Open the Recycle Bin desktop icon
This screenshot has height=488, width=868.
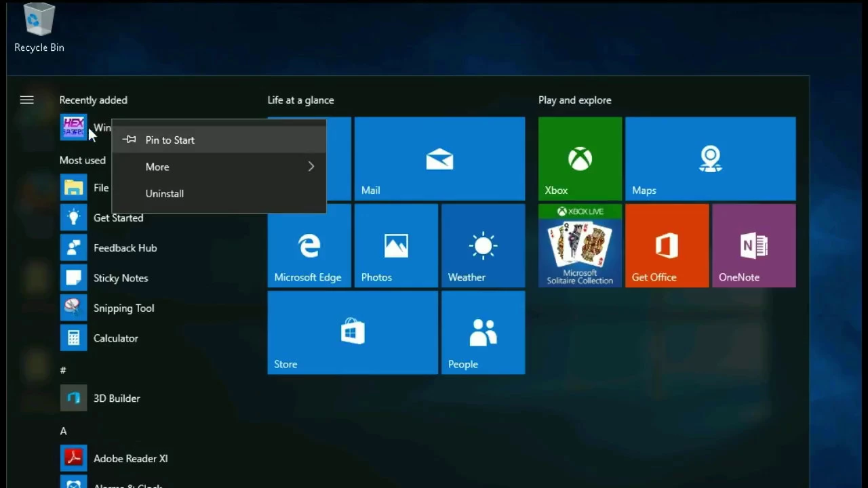tap(39, 28)
